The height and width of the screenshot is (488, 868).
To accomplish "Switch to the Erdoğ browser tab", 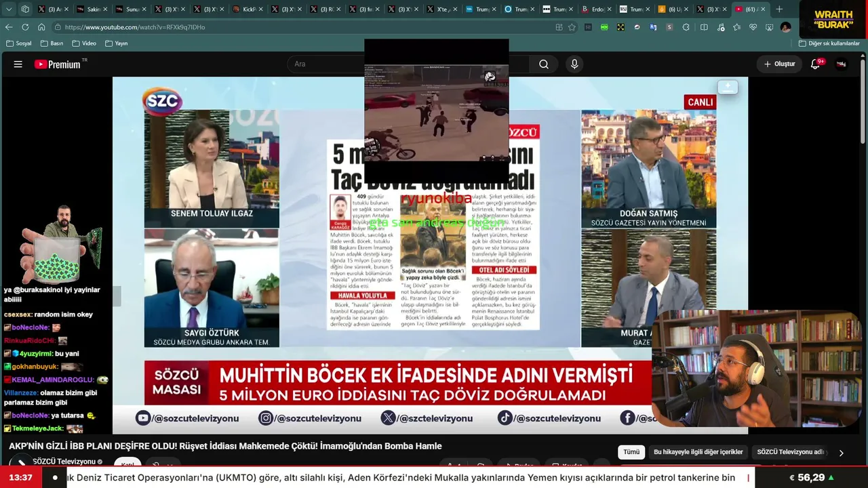I will click(597, 9).
